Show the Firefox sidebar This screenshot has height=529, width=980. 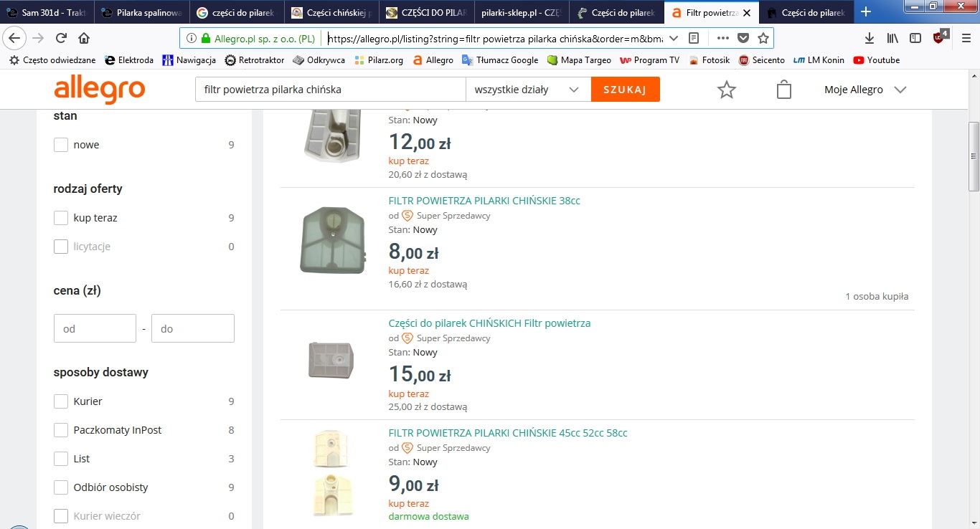pyautogui.click(x=915, y=39)
